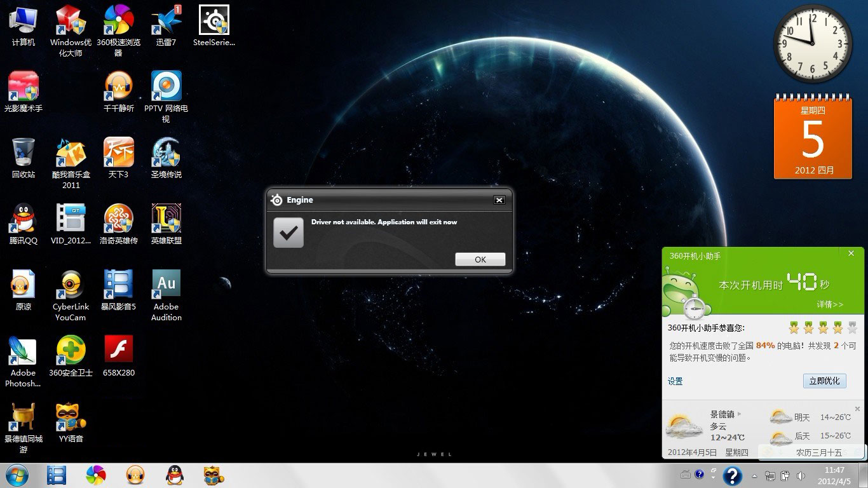Image resolution: width=868 pixels, height=488 pixels.
Task: Select the 原谅 audio file icon
Action: pyautogui.click(x=24, y=290)
